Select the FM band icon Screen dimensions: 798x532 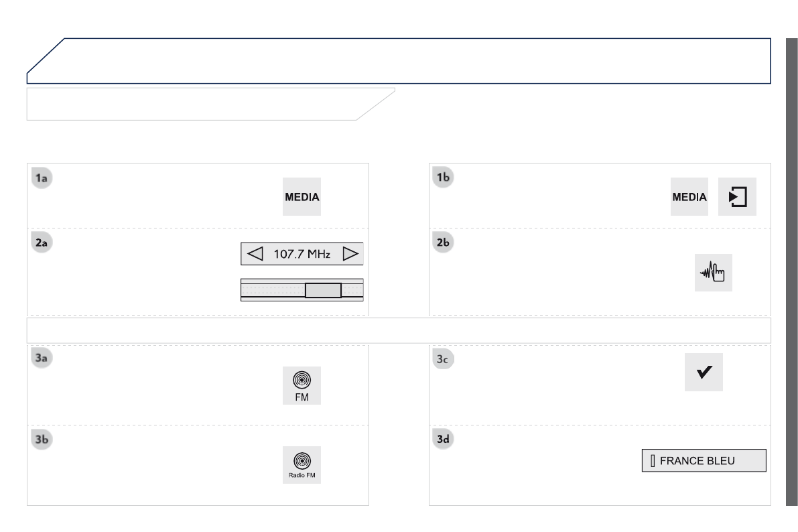(x=302, y=386)
